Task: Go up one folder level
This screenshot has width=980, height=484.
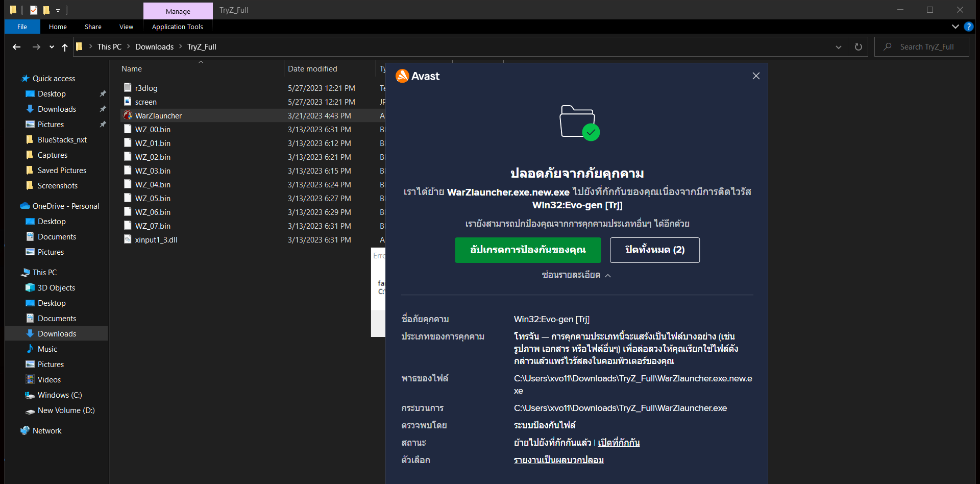Action: pyautogui.click(x=65, y=47)
